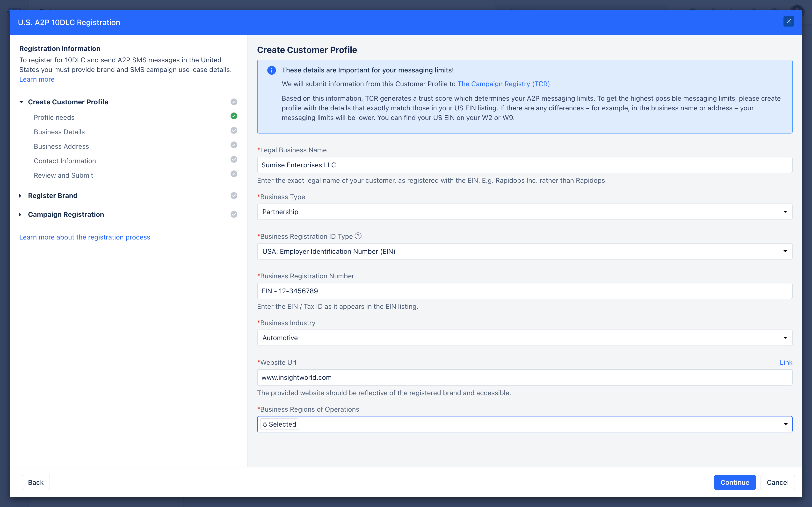Screen dimensions: 812x507
Task: Click the blue info icon in the notice banner
Action: 271,70
